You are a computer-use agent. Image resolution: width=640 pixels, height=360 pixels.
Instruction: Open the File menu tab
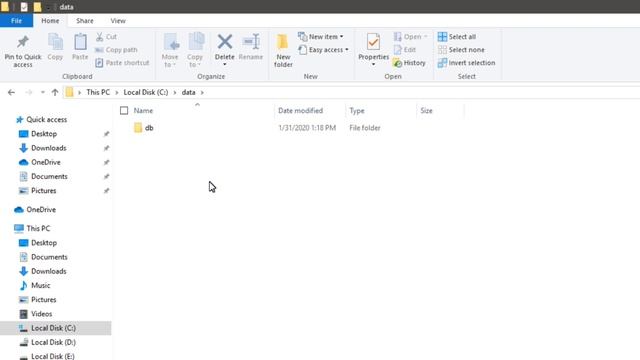[x=16, y=20]
